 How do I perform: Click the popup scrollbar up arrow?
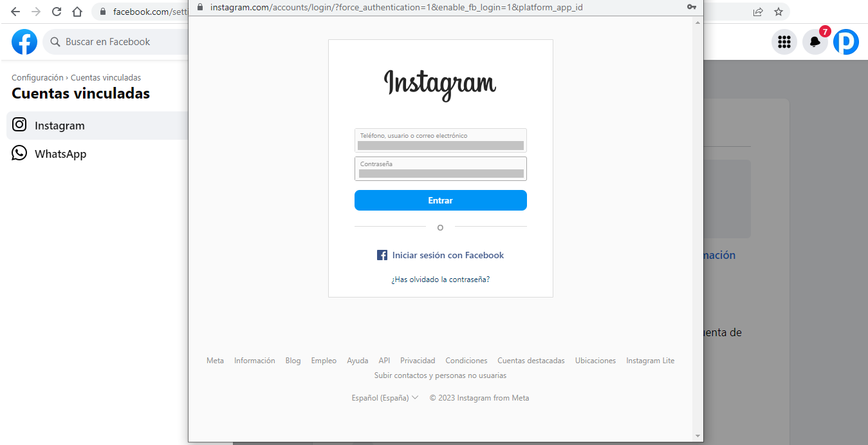(698, 22)
